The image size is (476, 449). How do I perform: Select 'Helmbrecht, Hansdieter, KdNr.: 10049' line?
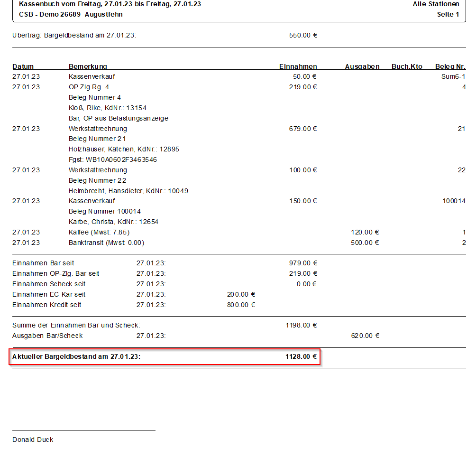click(x=128, y=191)
